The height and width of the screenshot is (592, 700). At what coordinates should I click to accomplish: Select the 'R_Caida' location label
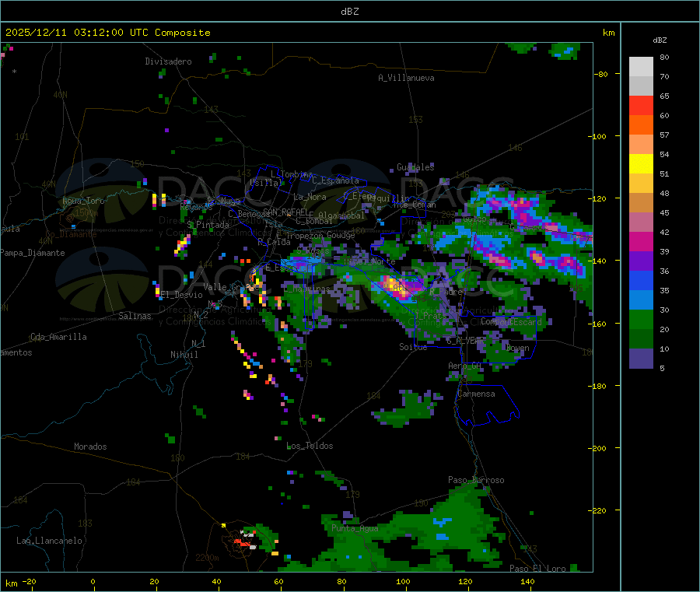coord(274,242)
